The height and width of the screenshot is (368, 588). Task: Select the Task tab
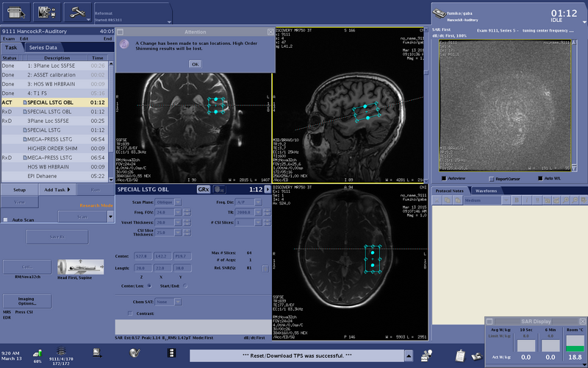pos(11,48)
